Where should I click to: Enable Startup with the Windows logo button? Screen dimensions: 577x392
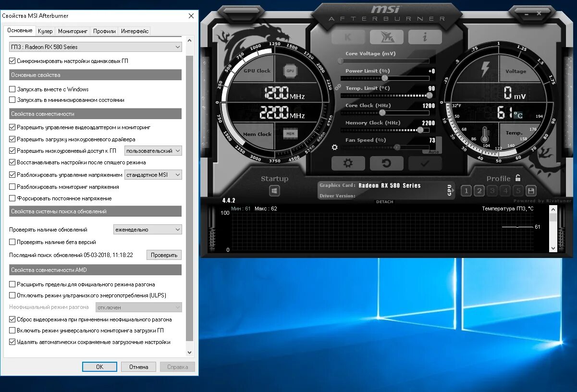click(274, 191)
